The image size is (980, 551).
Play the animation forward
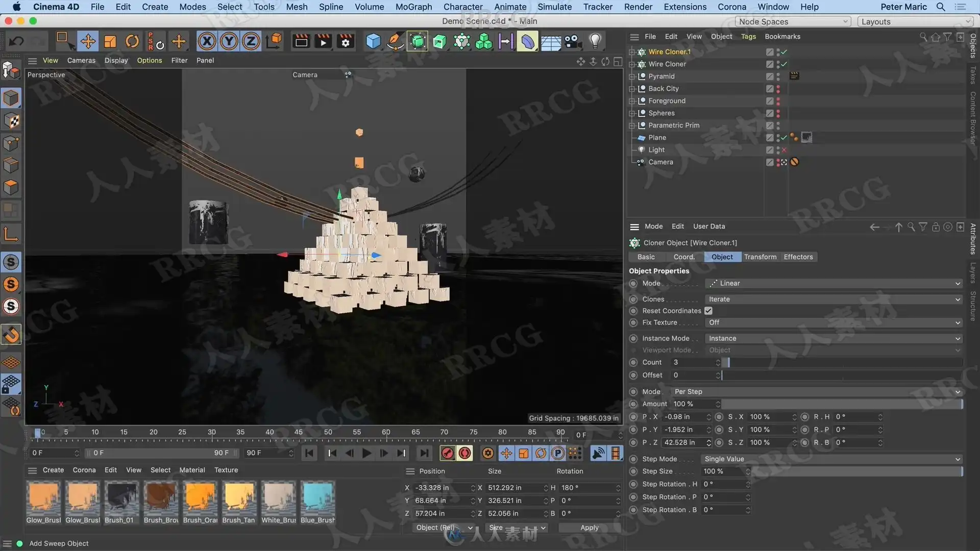point(366,453)
